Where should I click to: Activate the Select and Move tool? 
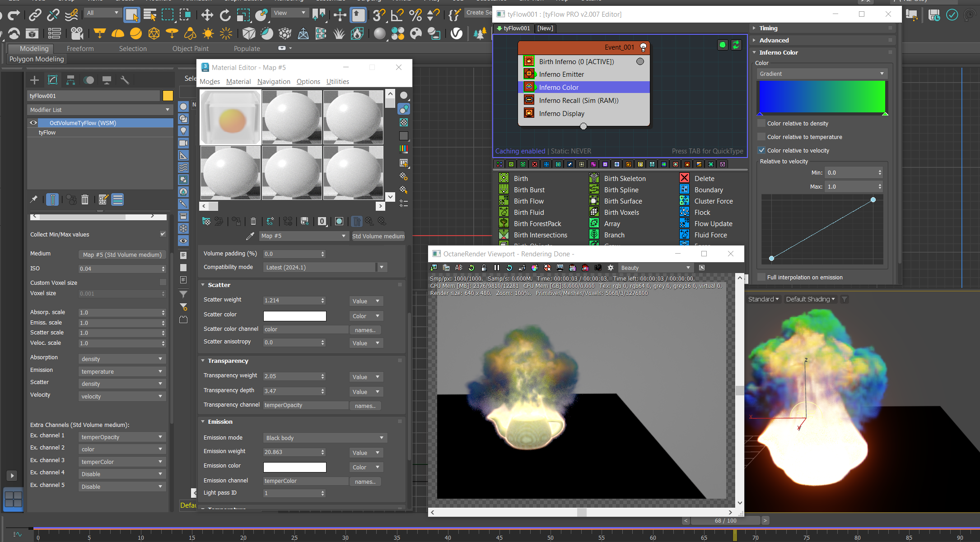[207, 15]
